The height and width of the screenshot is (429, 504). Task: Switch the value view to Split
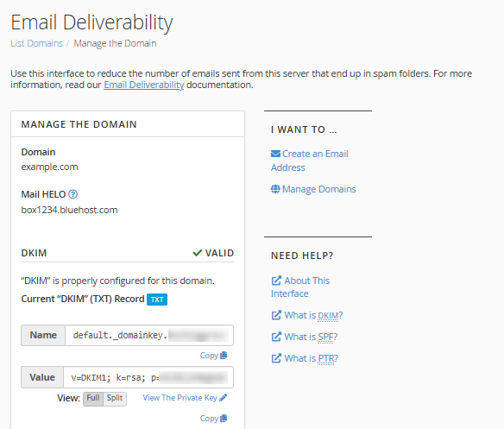[115, 399]
